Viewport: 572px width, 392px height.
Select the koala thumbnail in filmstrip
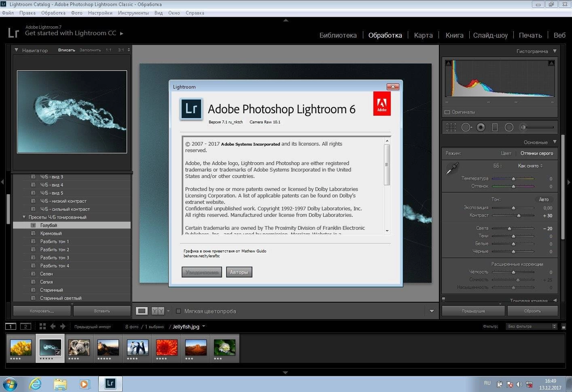79,347
